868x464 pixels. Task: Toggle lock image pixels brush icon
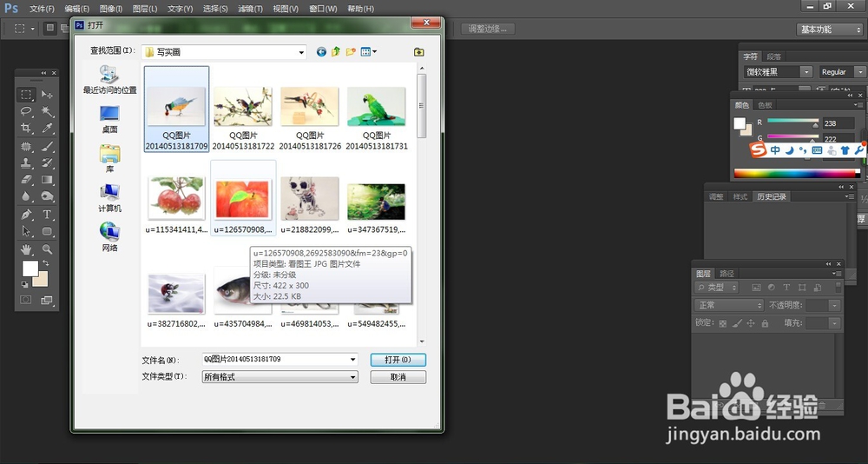(737, 323)
